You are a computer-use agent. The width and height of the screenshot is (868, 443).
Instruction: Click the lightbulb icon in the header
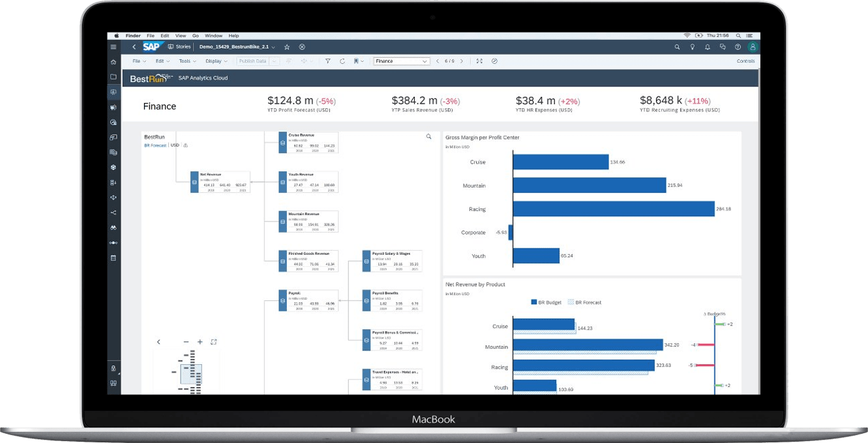point(693,47)
